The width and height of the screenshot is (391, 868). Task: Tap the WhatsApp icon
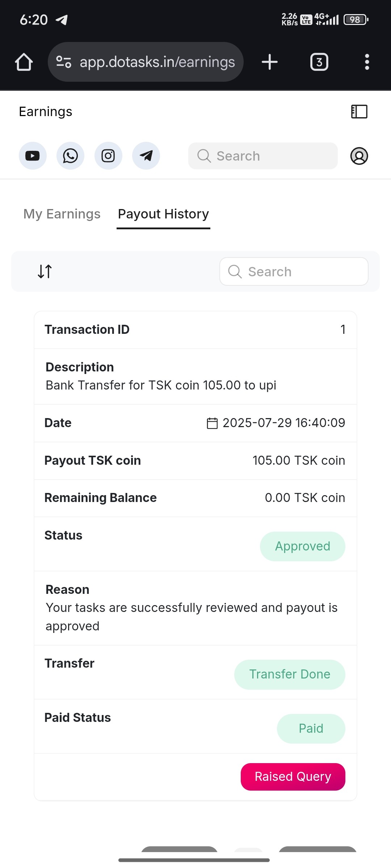point(70,156)
